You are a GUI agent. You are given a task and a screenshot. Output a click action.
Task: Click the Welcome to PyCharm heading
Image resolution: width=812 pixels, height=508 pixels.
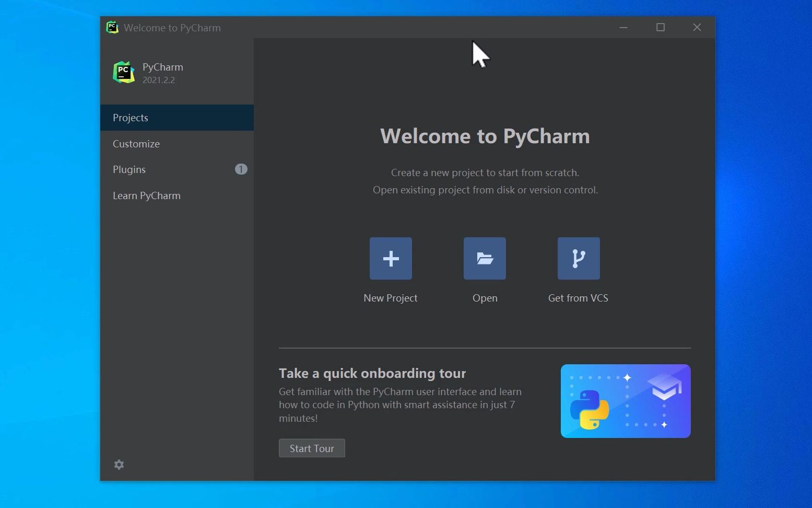coord(485,136)
